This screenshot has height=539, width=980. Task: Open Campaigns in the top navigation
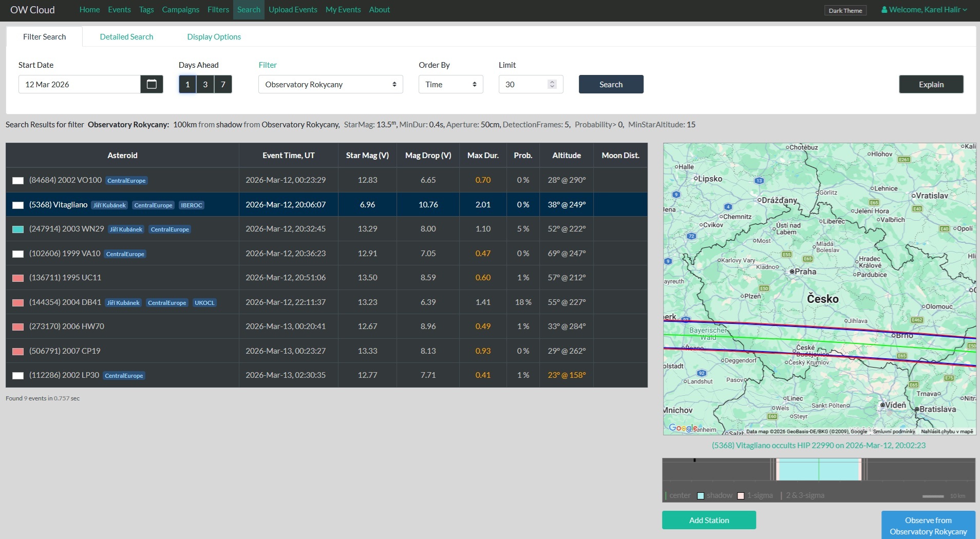click(x=180, y=10)
